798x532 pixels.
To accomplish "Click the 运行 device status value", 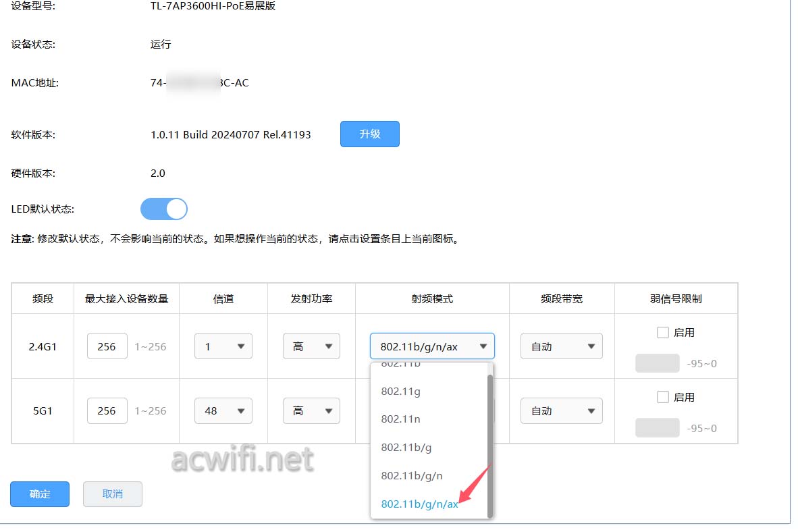I will coord(161,45).
